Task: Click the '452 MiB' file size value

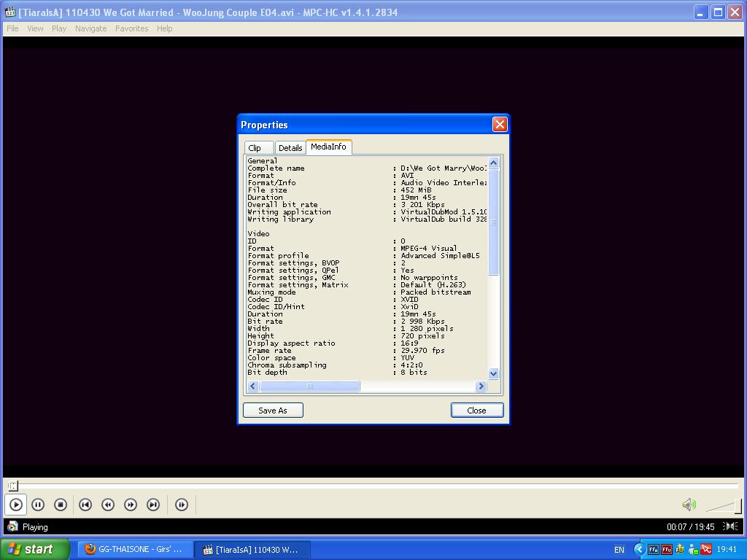Action: 416,190
